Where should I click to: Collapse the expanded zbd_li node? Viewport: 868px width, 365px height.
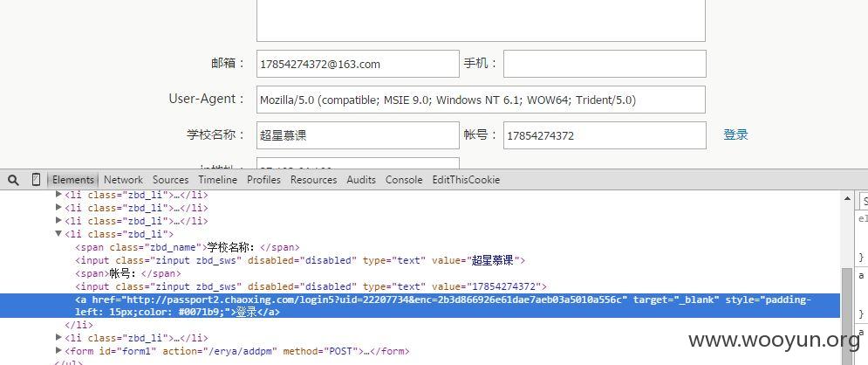pyautogui.click(x=58, y=234)
